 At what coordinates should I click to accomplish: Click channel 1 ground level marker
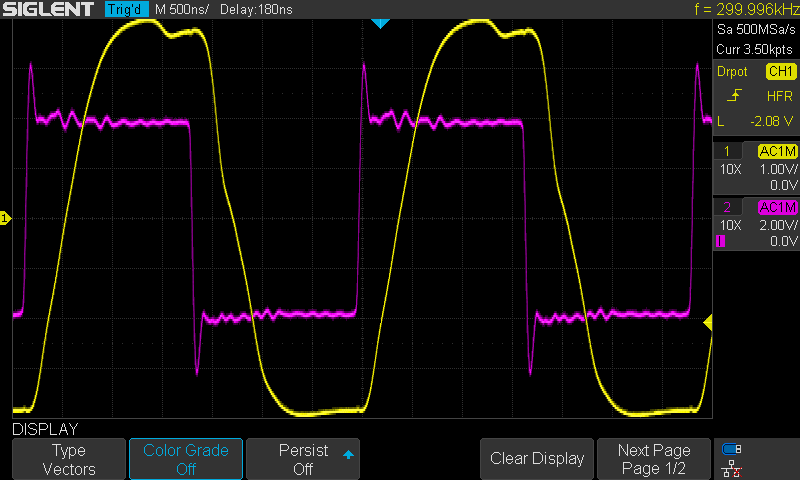coord(5,218)
